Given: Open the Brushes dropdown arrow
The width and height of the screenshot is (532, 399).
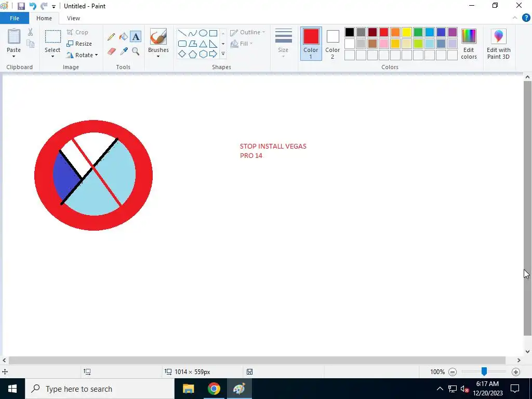Looking at the screenshot, I should 158,56.
